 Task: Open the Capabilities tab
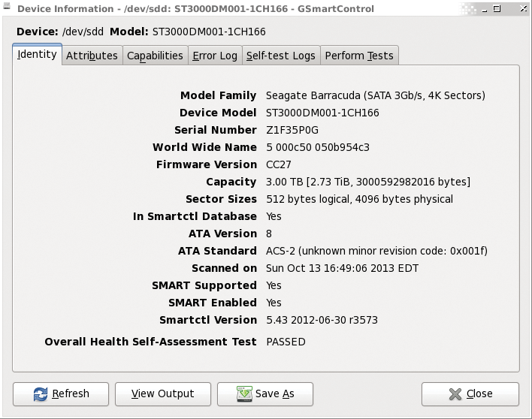click(155, 56)
